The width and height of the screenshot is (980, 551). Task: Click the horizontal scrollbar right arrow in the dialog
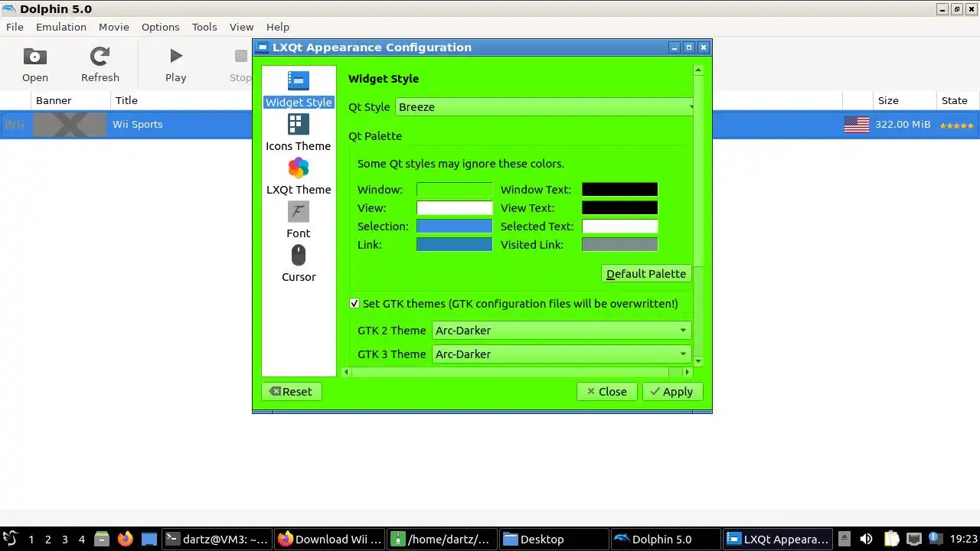pos(687,372)
